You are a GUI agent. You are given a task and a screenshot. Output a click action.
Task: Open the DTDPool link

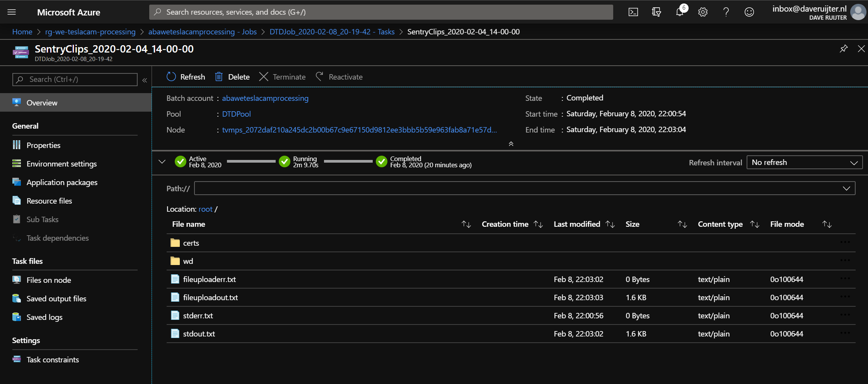236,114
